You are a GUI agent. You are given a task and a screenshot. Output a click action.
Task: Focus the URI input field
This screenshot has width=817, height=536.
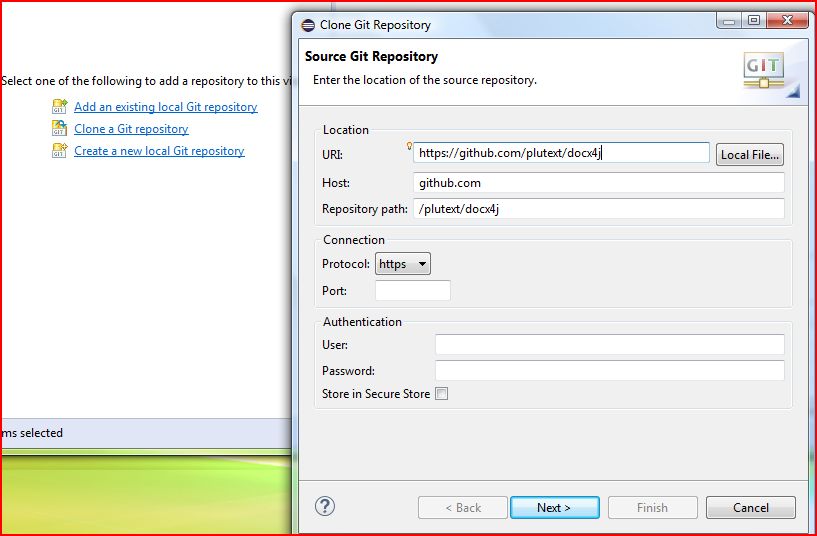(x=561, y=153)
